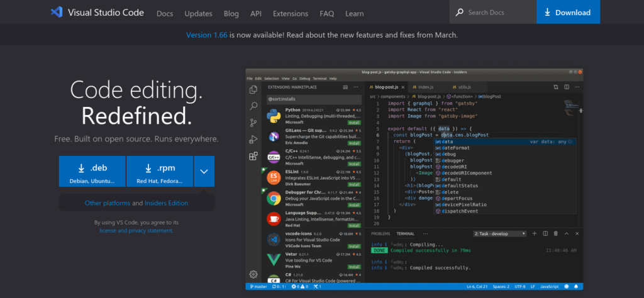
Task: Click the Source Control icon in the activity bar
Action: pyautogui.click(x=253, y=123)
